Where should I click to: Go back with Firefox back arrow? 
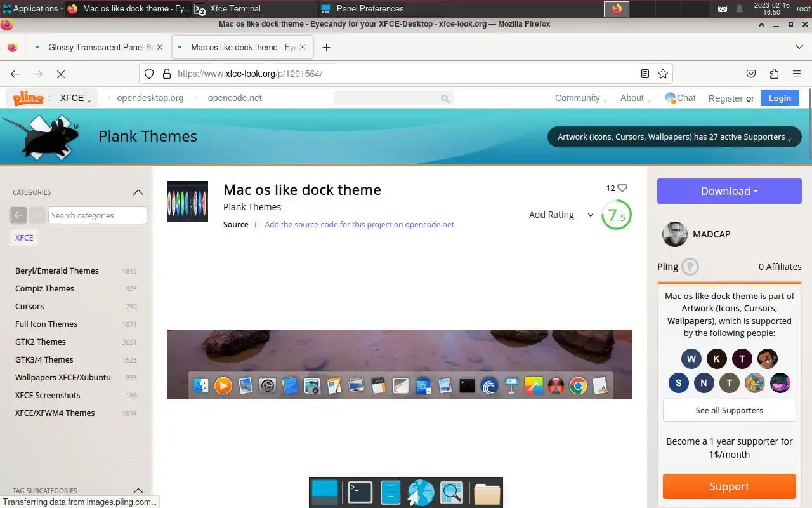coord(15,74)
